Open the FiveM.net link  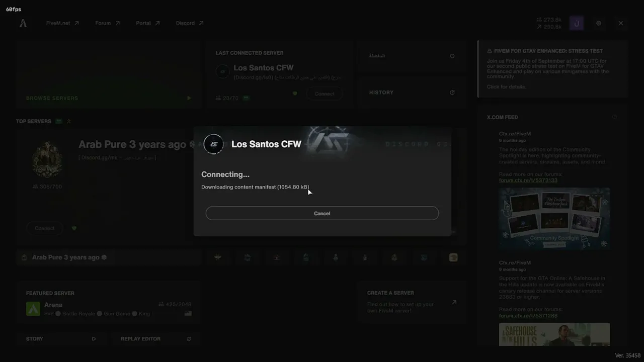pyautogui.click(x=62, y=23)
